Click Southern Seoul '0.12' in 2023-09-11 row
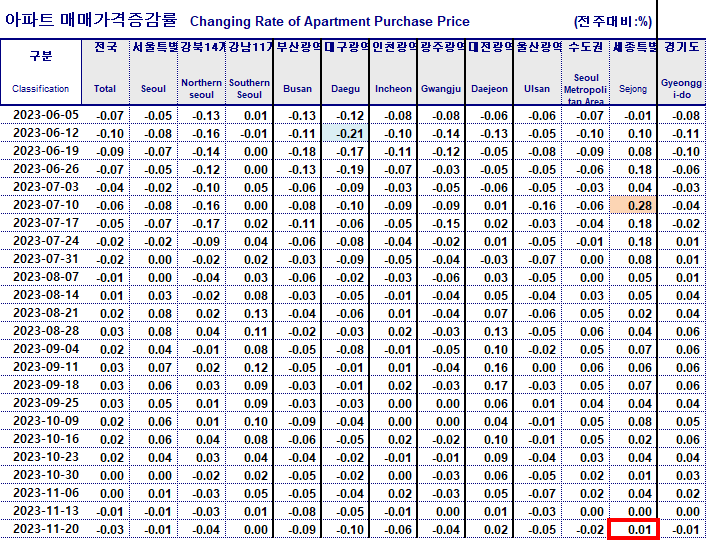 pyautogui.click(x=256, y=368)
